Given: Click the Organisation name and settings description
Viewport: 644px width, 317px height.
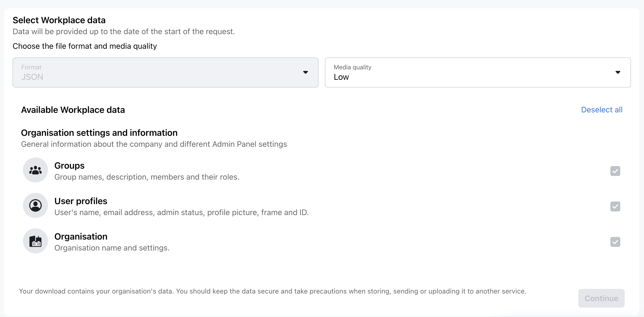Looking at the screenshot, I should pos(112,248).
